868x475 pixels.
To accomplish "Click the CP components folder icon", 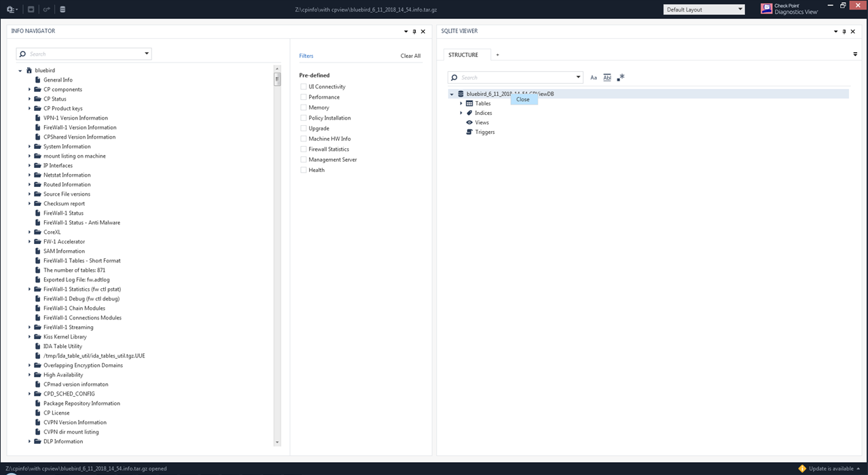I will [38, 89].
